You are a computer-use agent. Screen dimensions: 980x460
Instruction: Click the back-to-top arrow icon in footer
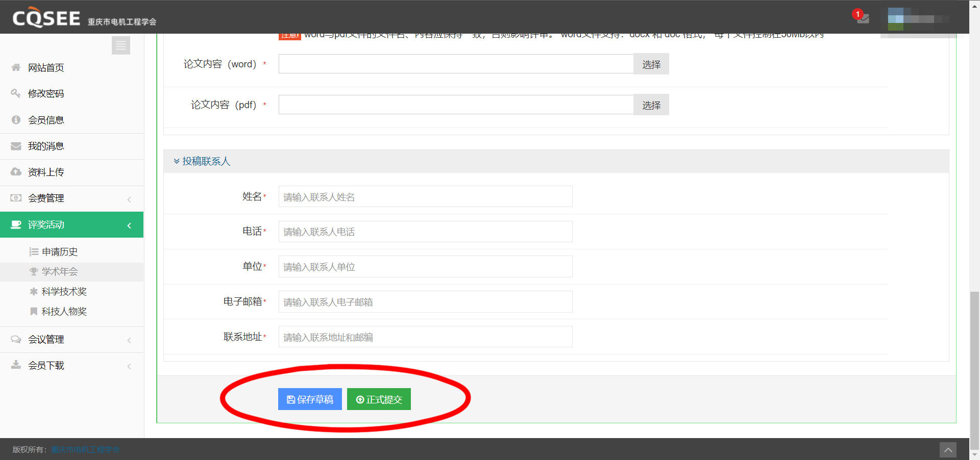948,450
